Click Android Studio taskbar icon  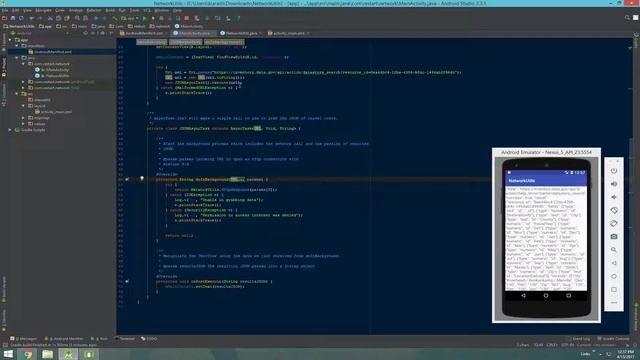coord(68,354)
